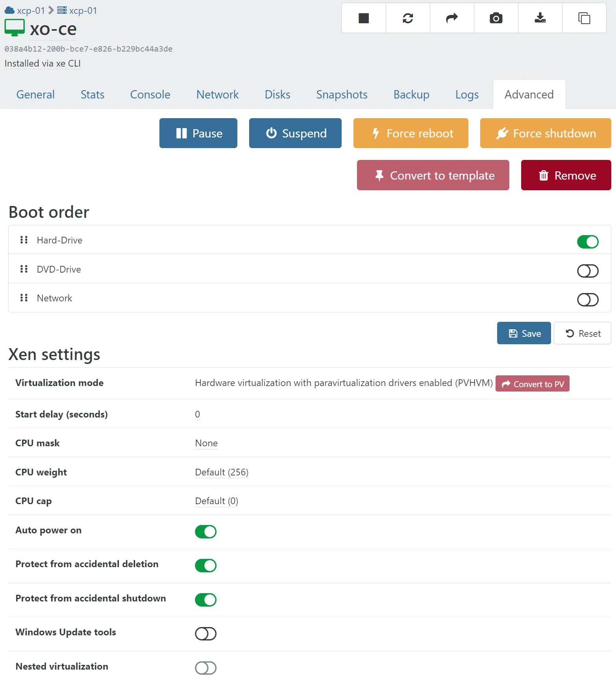616x683 pixels.
Task: Turn on Windows Update tools toggle
Action: pyautogui.click(x=205, y=634)
